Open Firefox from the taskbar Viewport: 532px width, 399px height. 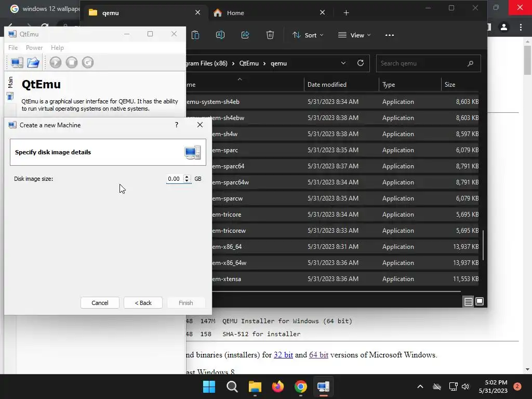tap(278, 387)
